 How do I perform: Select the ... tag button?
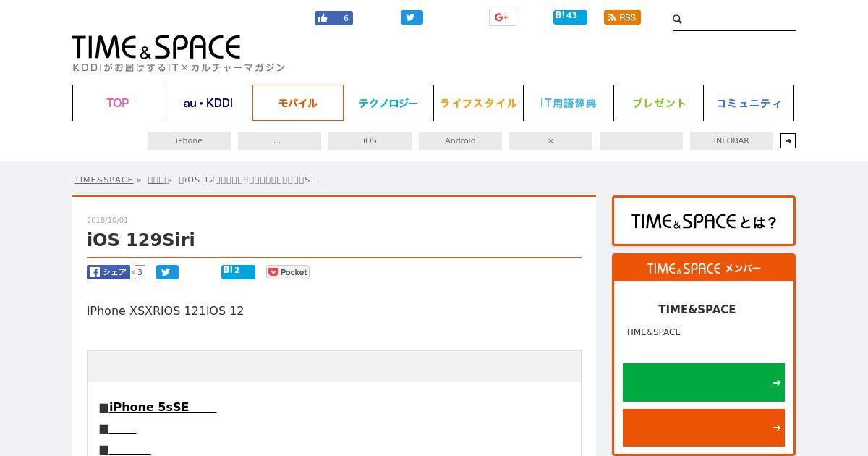[x=279, y=140]
